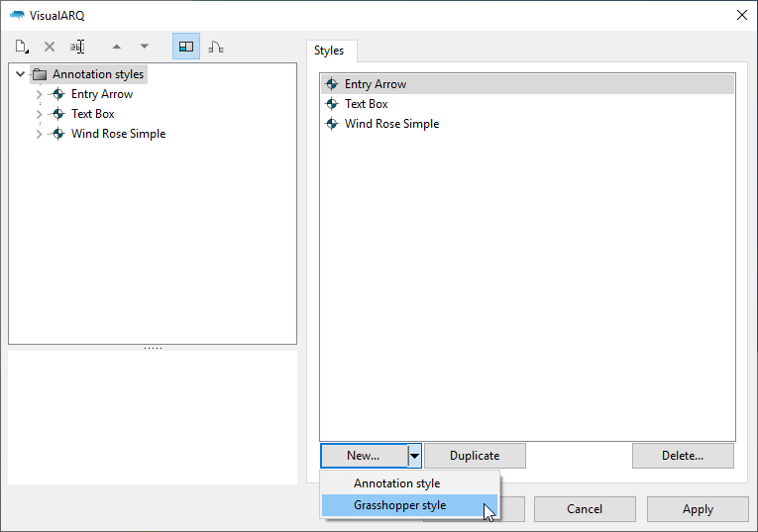
Task: Select Wind Rose Simple row in Styles list
Action: pyautogui.click(x=527, y=124)
